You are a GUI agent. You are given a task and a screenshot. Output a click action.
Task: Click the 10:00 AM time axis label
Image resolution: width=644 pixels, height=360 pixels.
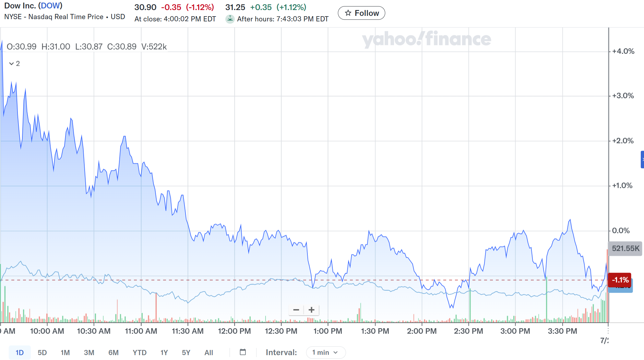click(x=47, y=331)
